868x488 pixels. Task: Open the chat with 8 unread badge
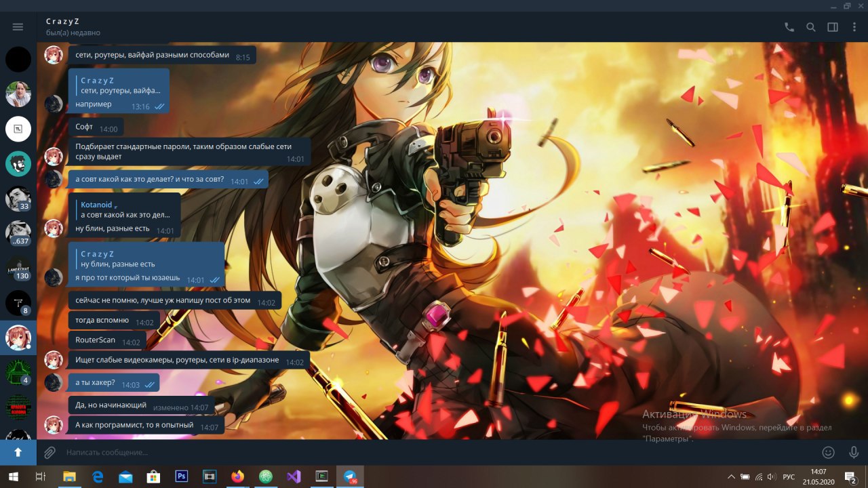[x=18, y=303]
